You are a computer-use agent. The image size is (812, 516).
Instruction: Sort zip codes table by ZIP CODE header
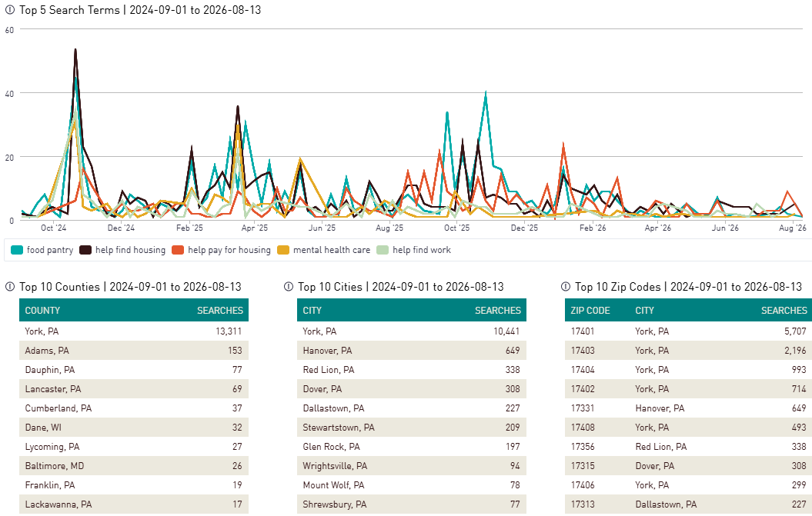(x=590, y=311)
